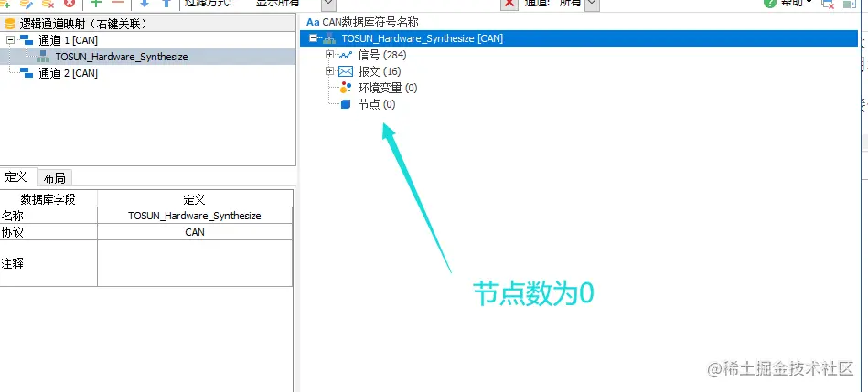Click the 节点 blue cube icon
This screenshot has width=868, height=392.
(x=346, y=104)
